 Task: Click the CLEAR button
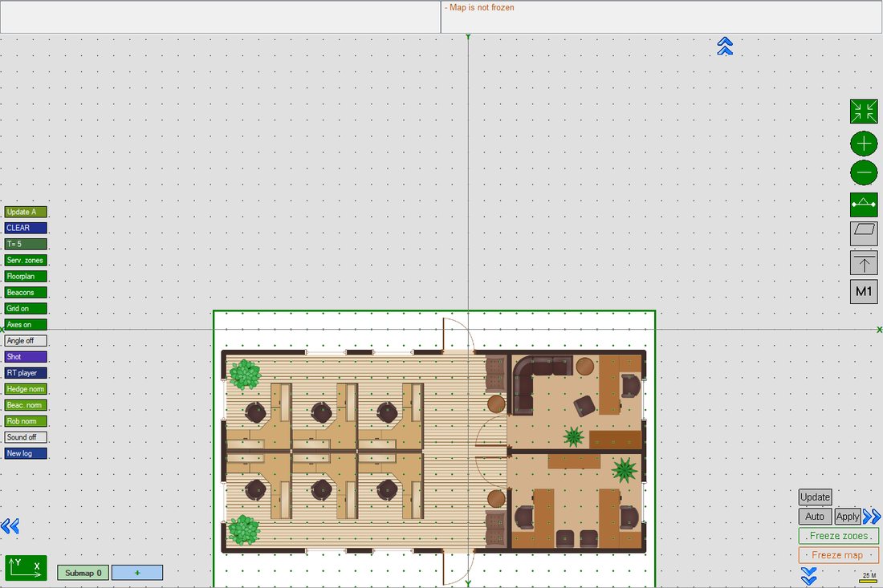pyautogui.click(x=26, y=228)
